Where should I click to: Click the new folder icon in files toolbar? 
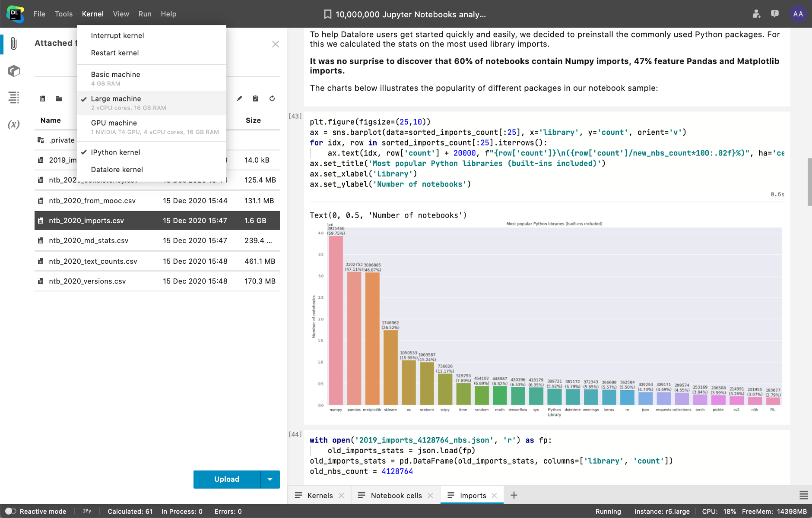[59, 99]
